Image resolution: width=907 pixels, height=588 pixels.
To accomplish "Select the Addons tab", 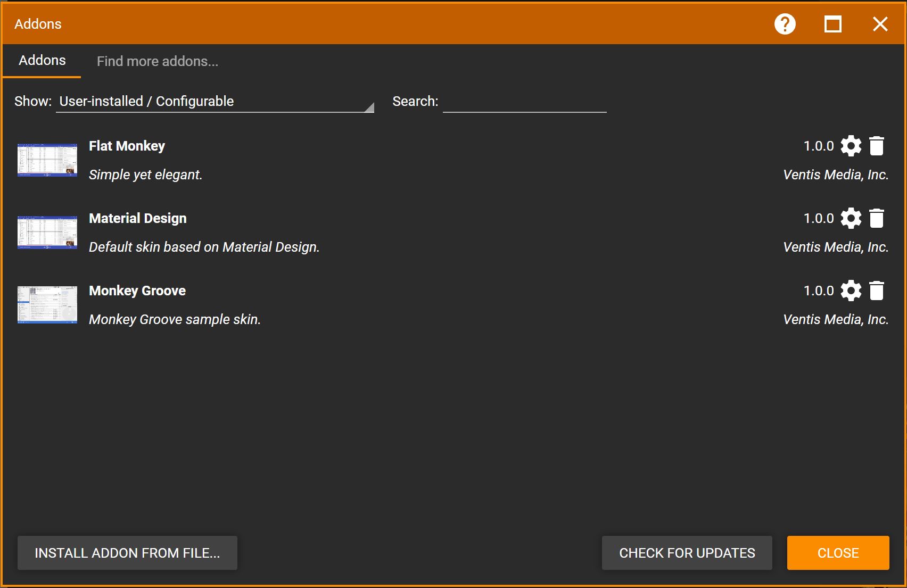I will (x=42, y=61).
